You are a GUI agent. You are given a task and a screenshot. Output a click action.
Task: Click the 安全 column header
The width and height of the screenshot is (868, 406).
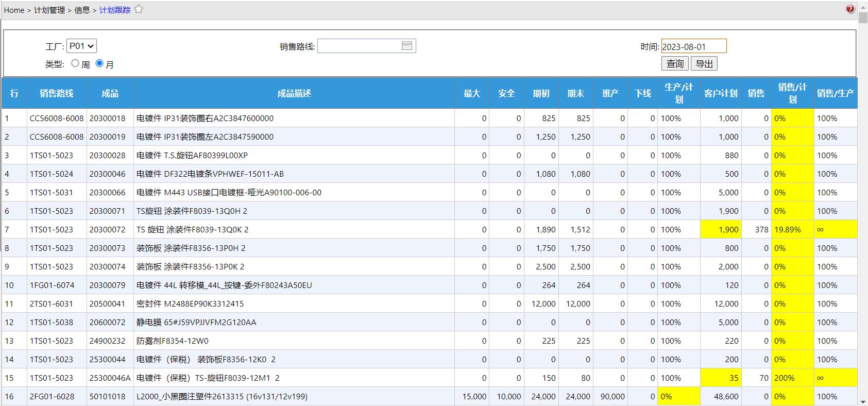(x=506, y=93)
